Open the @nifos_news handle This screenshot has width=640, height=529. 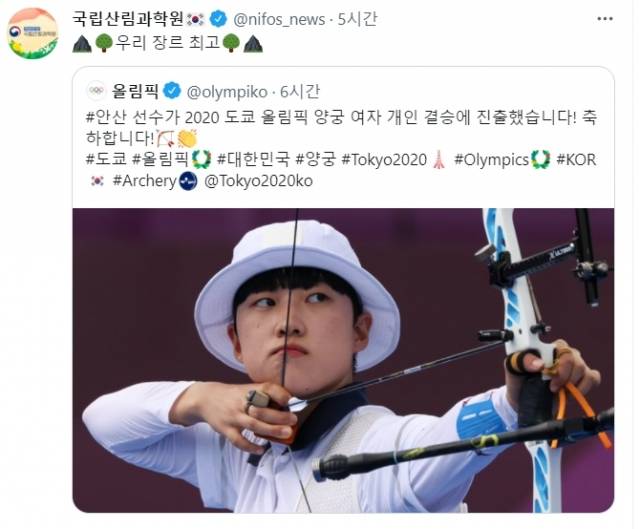point(279,20)
